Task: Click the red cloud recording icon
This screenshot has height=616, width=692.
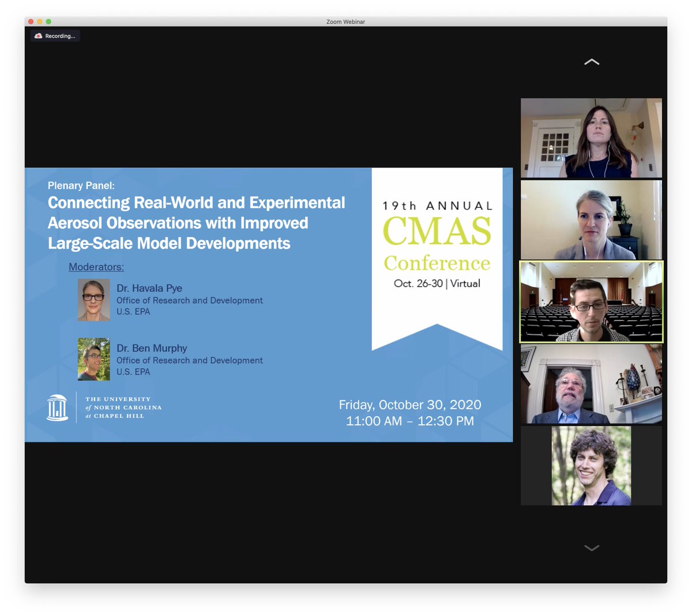Action: (38, 36)
